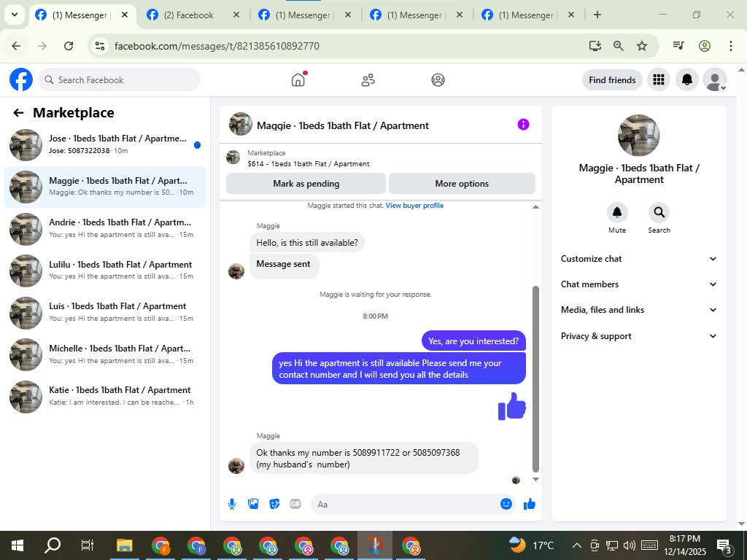Choose a GIF icon
747x560 pixels.
tap(295, 504)
